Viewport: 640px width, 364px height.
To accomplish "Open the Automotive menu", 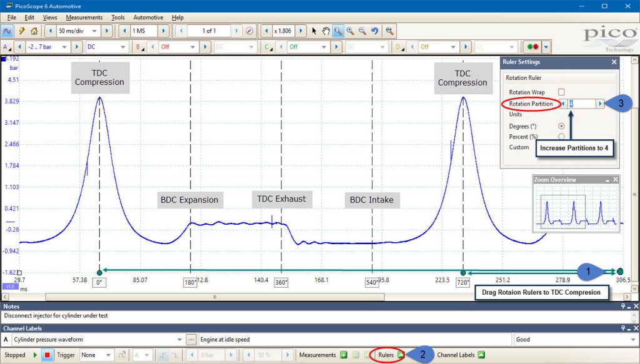I will [x=148, y=17].
